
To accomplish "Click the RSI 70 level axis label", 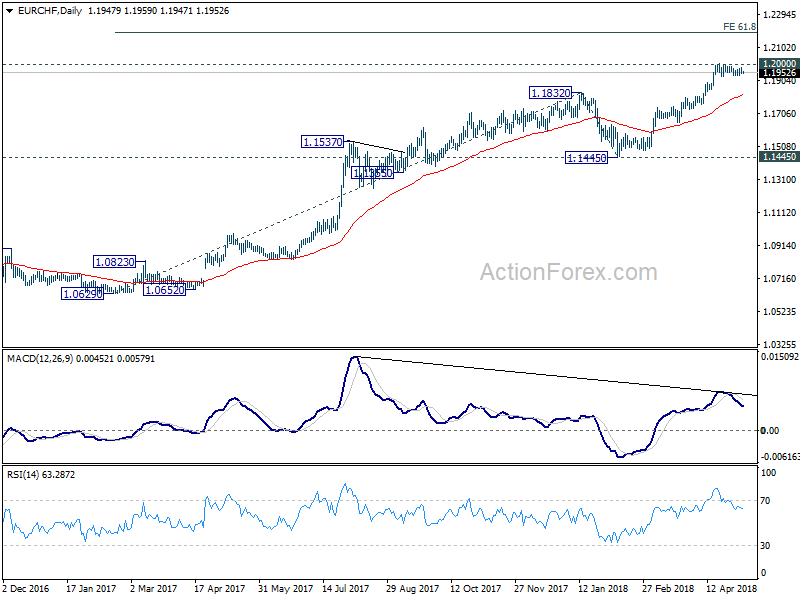I will (765, 501).
